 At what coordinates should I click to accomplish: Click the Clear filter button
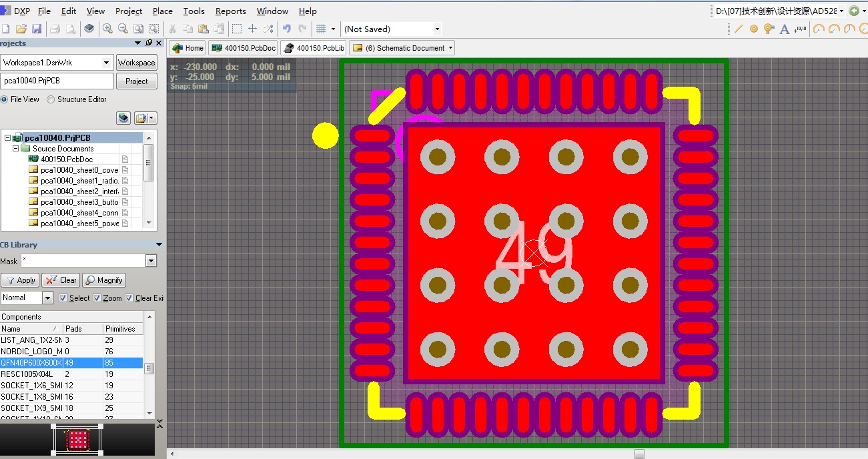61,280
